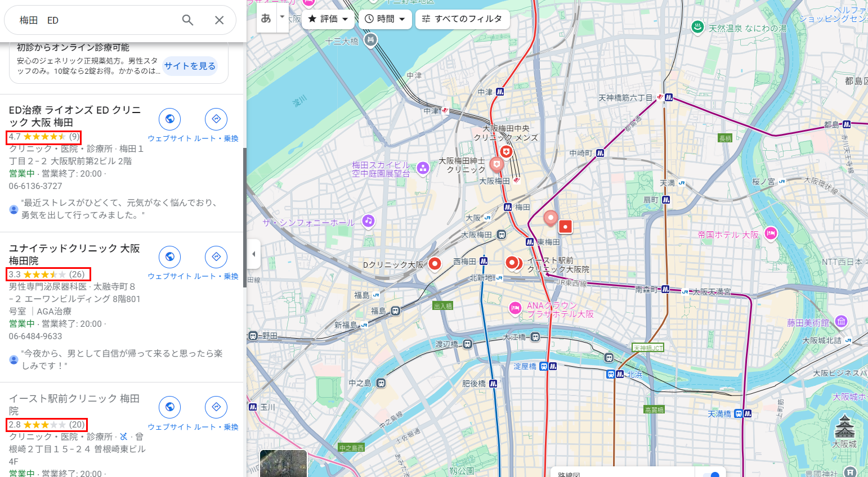Screen dimensions: 868x477
Task: Open the satellite layer thumbnail
Action: click(x=283, y=463)
